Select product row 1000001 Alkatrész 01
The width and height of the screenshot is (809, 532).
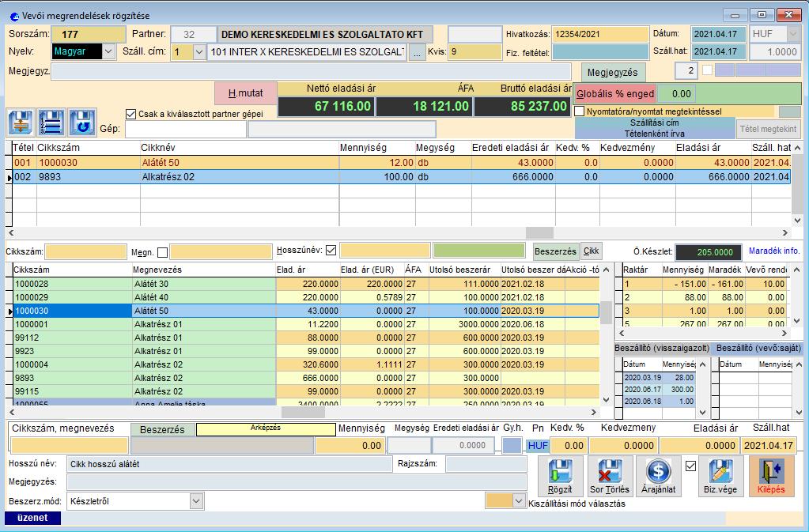[307, 324]
